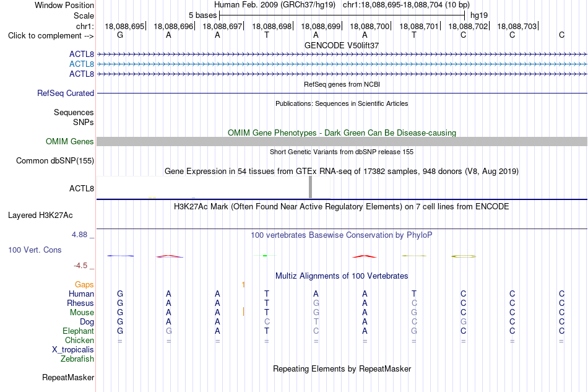Click the ACTL8 label of GTEx track
The image size is (588, 392).
coord(81,188)
